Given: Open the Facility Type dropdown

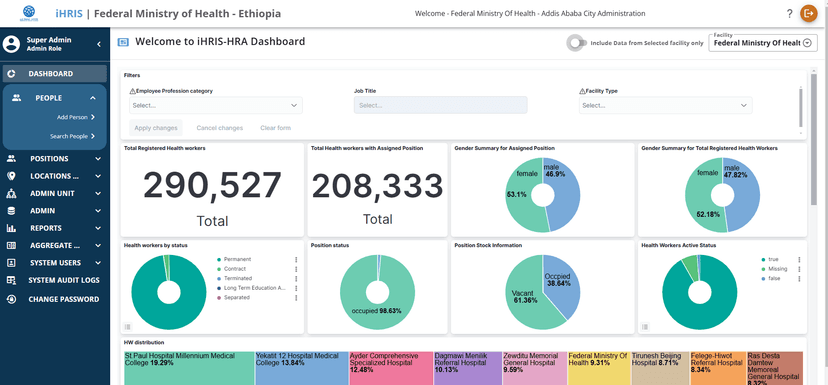Looking at the screenshot, I should pos(665,105).
